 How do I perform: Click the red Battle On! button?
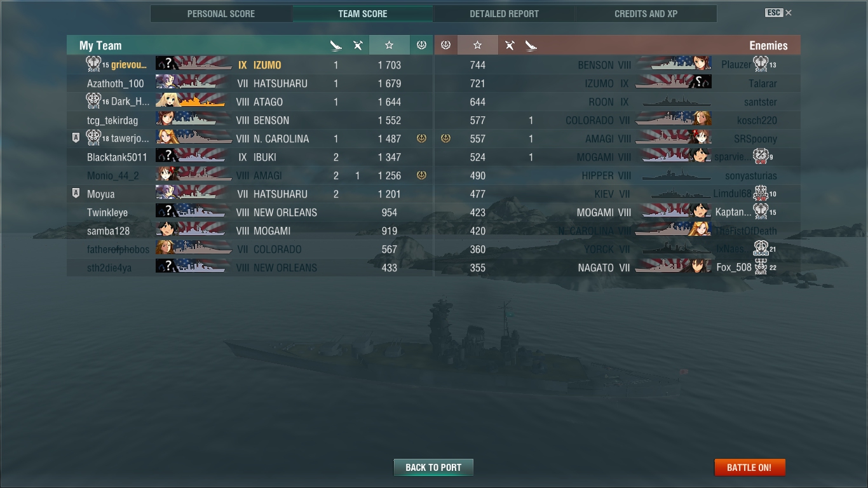[x=750, y=467]
